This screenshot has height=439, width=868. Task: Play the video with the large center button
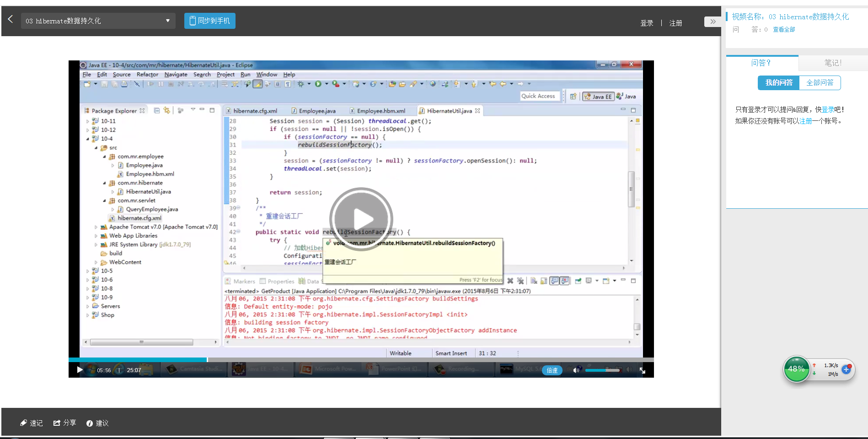pyautogui.click(x=361, y=219)
